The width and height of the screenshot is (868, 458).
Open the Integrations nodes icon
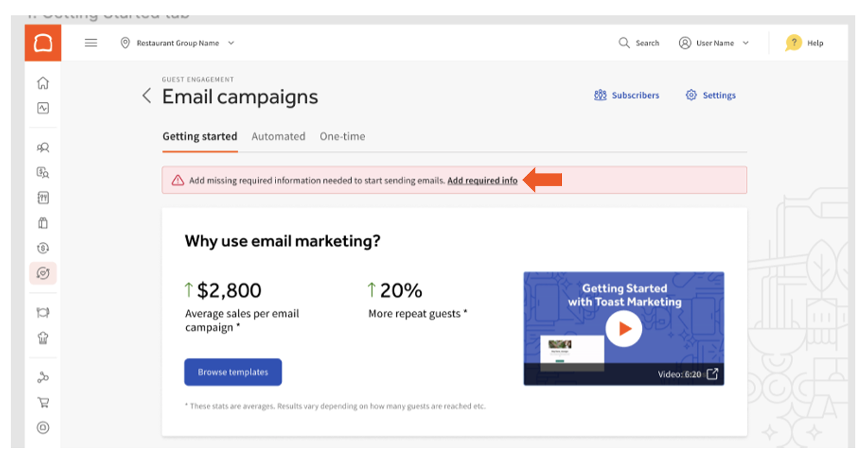[x=43, y=377]
